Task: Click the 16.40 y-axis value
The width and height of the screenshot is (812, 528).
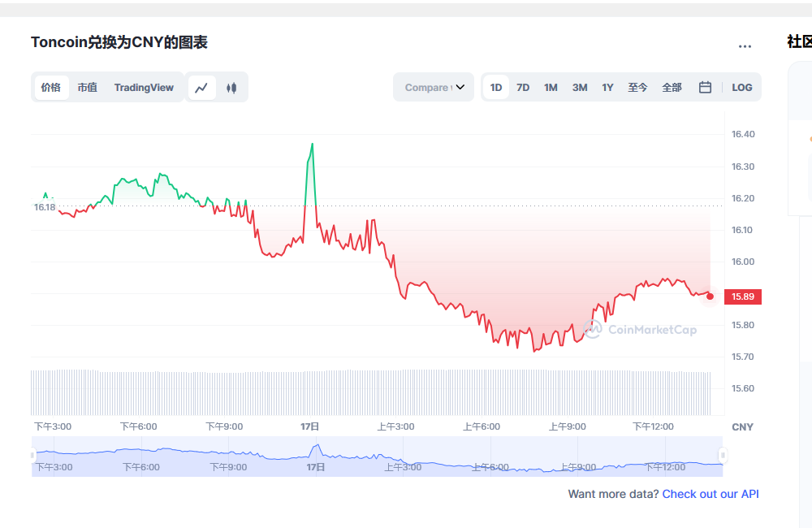Action: pos(743,134)
